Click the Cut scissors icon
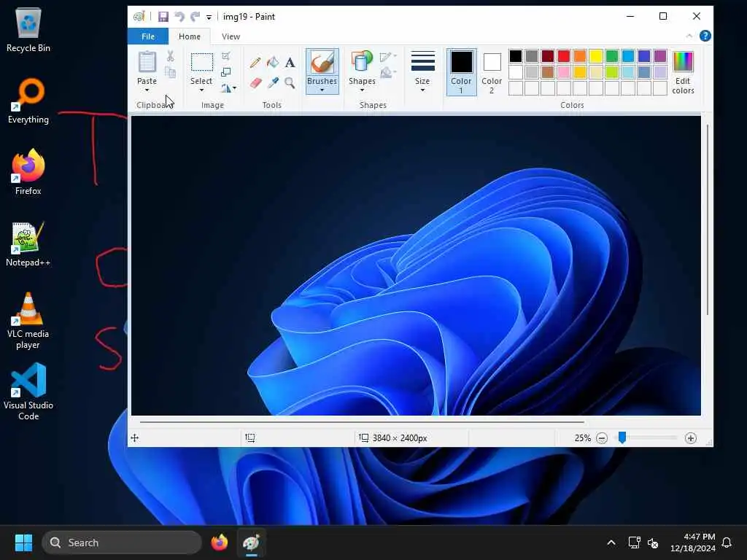The width and height of the screenshot is (747, 560). (170, 56)
